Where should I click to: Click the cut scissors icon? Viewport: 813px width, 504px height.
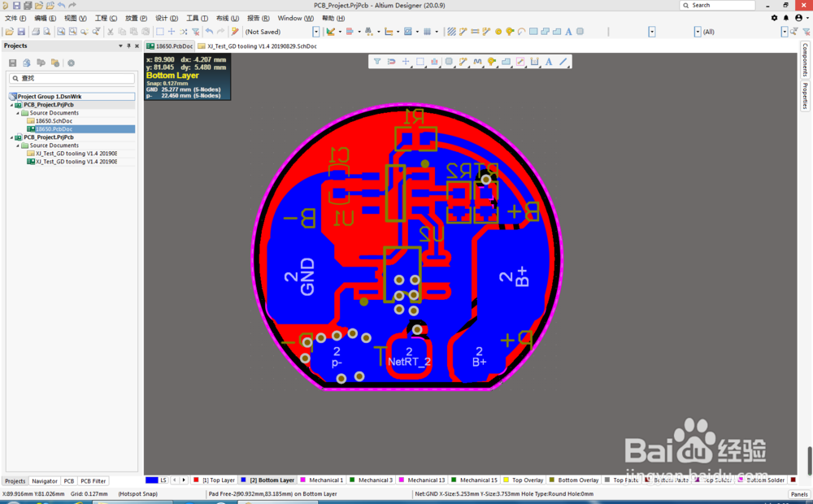tap(110, 32)
